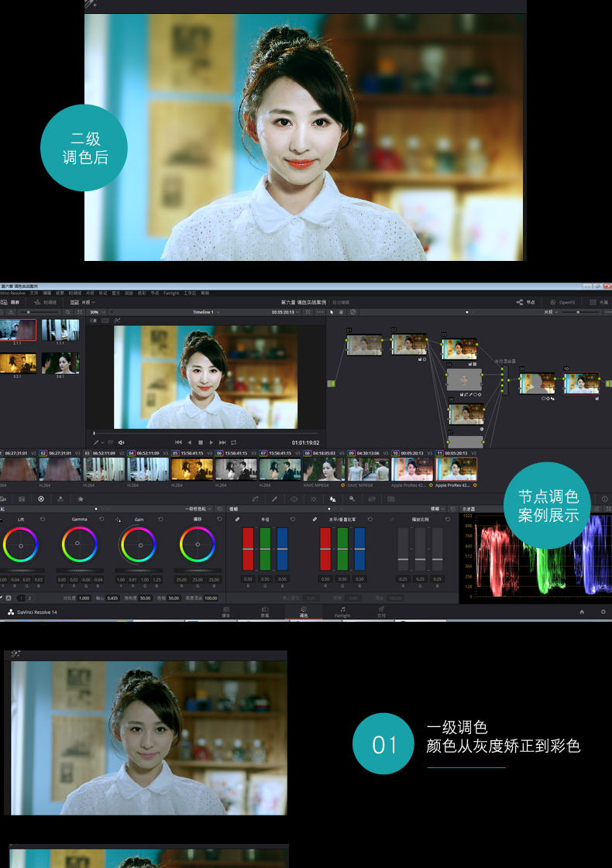Select timeline clip 10 thumbnail
Image resolution: width=612 pixels, height=868 pixels.
412,469
